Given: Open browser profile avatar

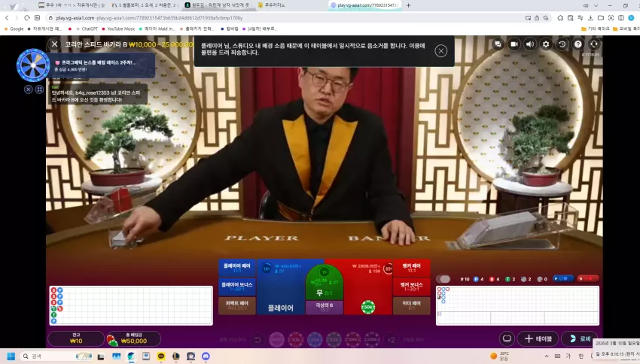Looking at the screenshot, I should pyautogui.click(x=631, y=18).
